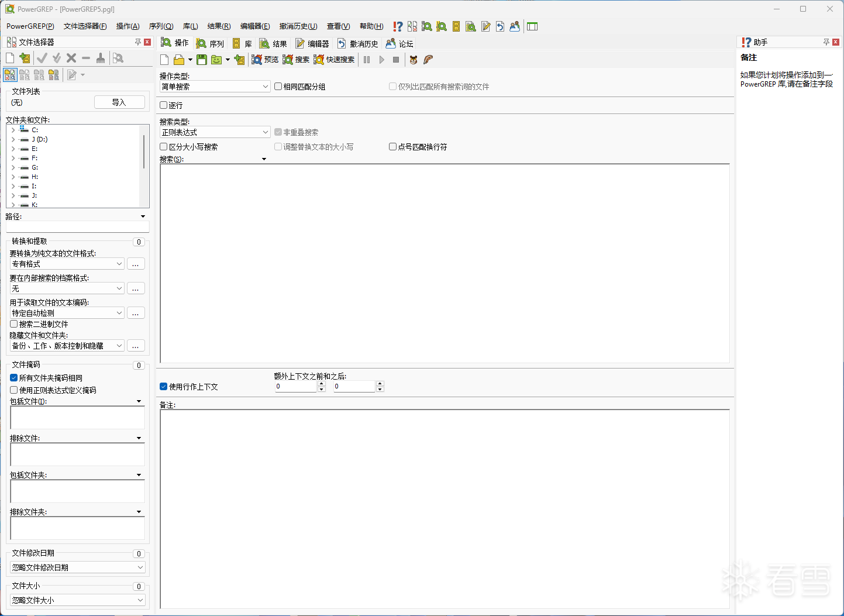Click the ellipsis button next to 专有格式
The image size is (844, 616).
[136, 264]
